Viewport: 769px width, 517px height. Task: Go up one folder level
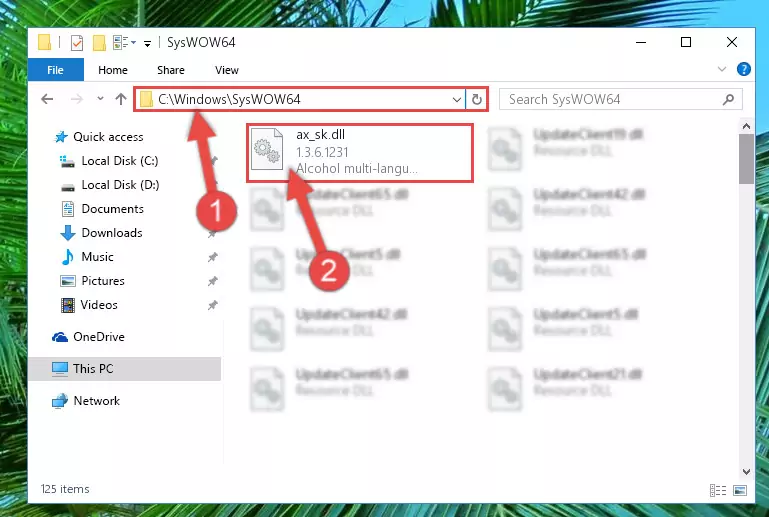pos(121,99)
